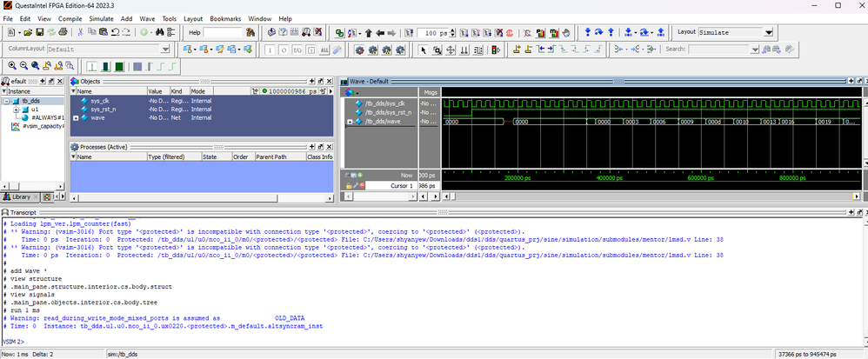868x359 pixels.
Task: Click the black up arrow toolbar icon
Action: [368, 32]
